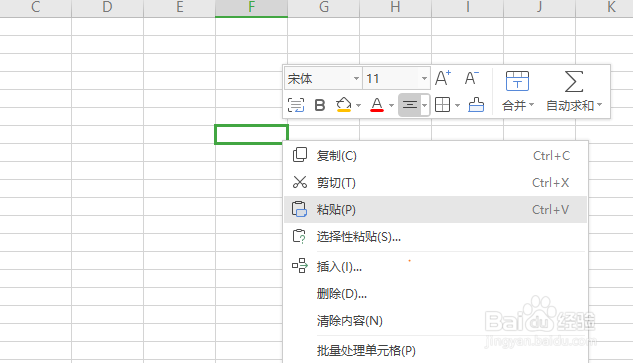Select column I header
Image resolution: width=633 pixels, height=363 pixels.
pyautogui.click(x=467, y=8)
